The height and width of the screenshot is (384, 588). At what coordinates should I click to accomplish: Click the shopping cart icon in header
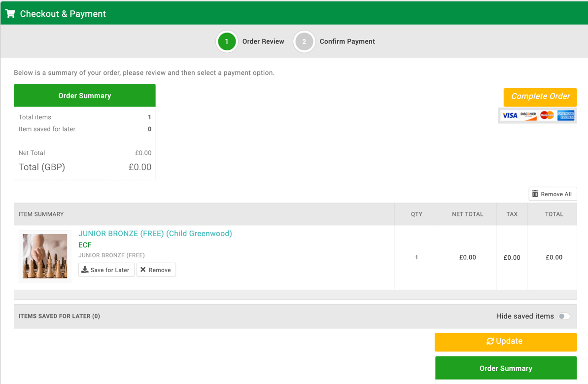tap(10, 14)
